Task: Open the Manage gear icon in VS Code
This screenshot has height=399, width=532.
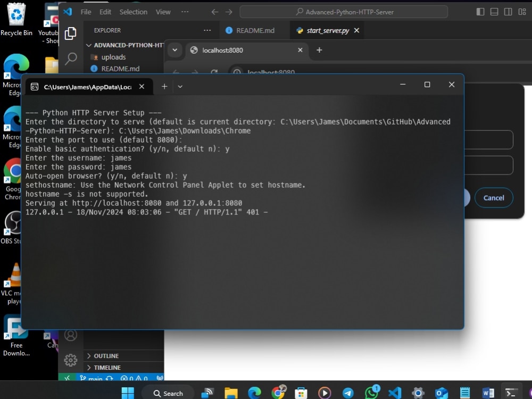Action: (x=71, y=360)
